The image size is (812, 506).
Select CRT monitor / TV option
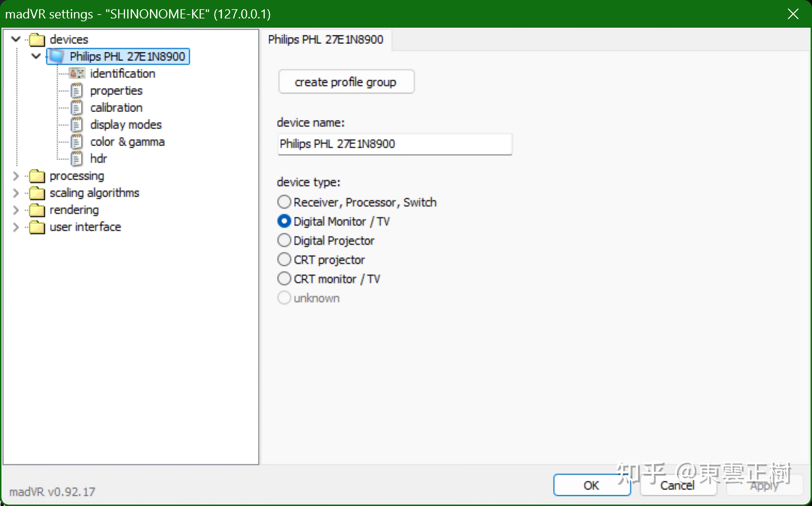pyautogui.click(x=284, y=278)
